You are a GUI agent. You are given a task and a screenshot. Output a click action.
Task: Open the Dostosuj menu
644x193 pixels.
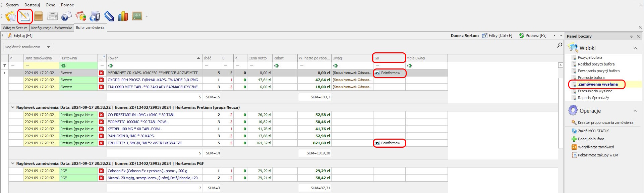click(x=32, y=5)
